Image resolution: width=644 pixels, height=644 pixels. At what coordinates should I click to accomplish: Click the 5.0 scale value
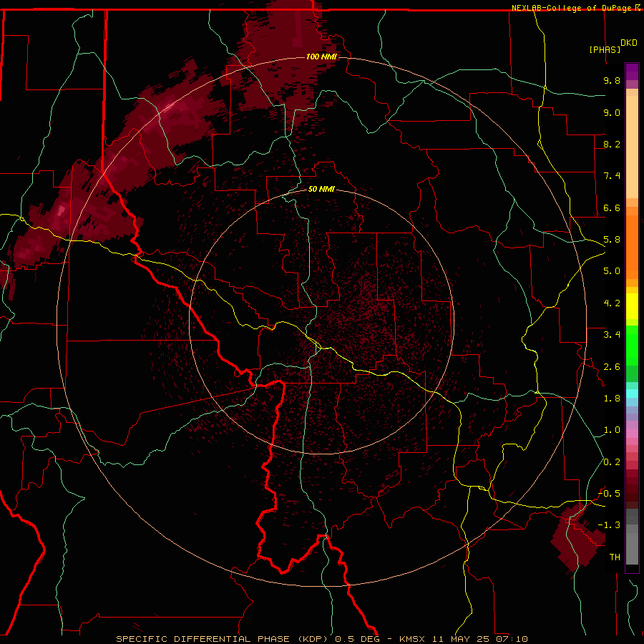click(612, 271)
